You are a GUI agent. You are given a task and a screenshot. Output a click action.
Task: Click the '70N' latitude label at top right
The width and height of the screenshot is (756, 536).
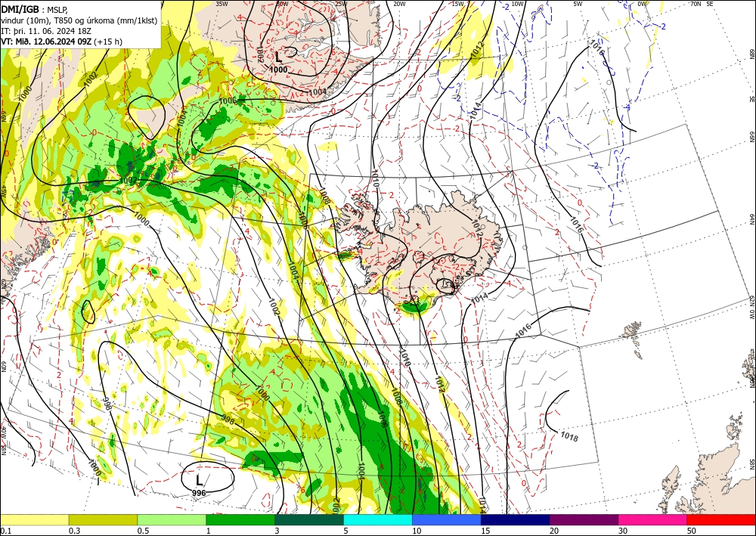coord(696,4)
